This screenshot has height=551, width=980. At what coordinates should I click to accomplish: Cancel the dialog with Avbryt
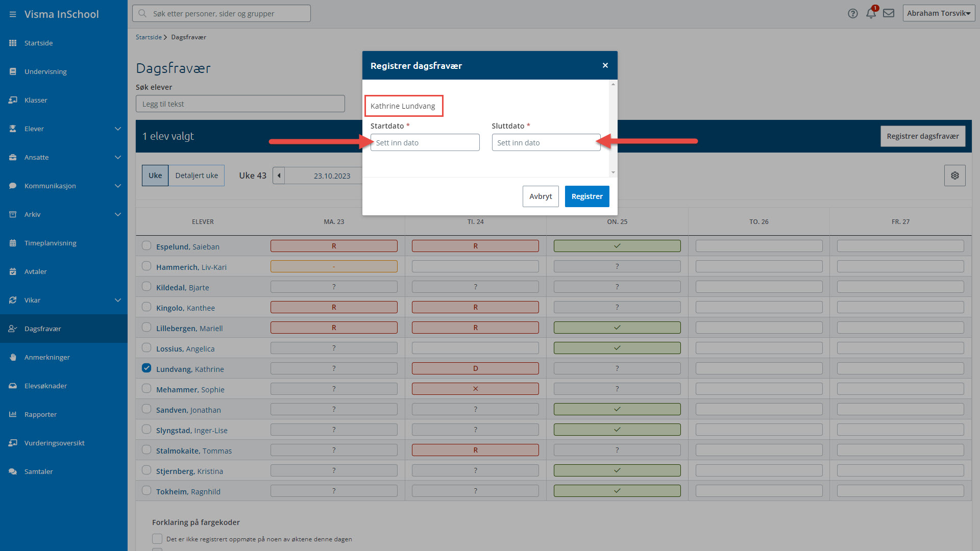coord(541,196)
